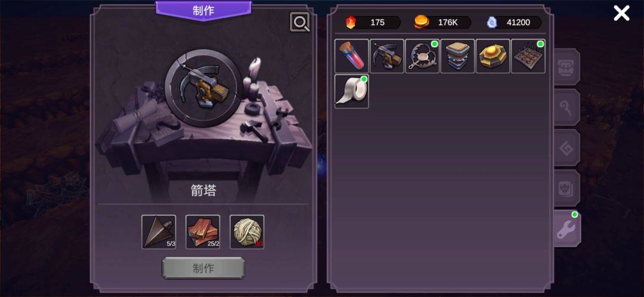Tap the arrowhead material slot

[x=159, y=231]
